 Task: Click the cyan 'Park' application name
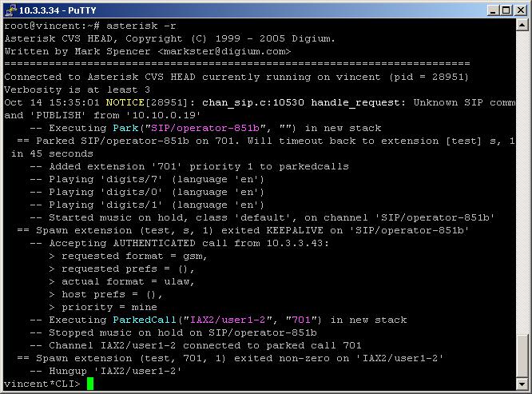(x=125, y=128)
